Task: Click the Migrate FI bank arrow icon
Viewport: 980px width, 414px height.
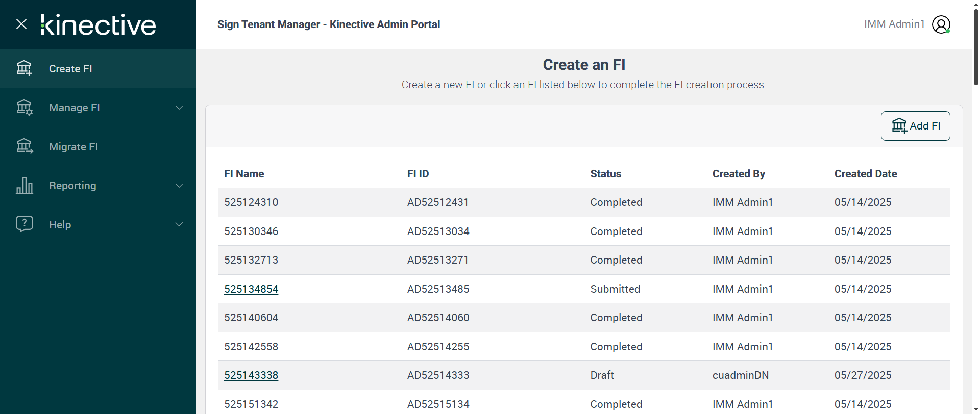Action: pyautogui.click(x=24, y=147)
